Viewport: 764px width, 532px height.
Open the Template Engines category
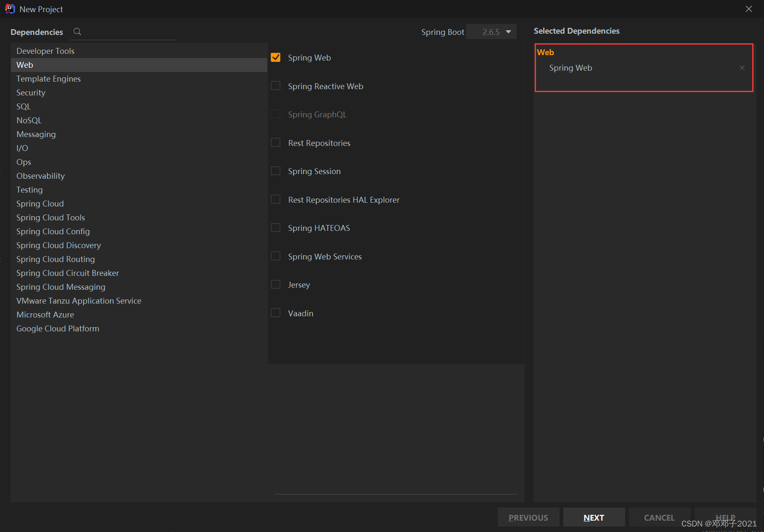tap(139, 79)
